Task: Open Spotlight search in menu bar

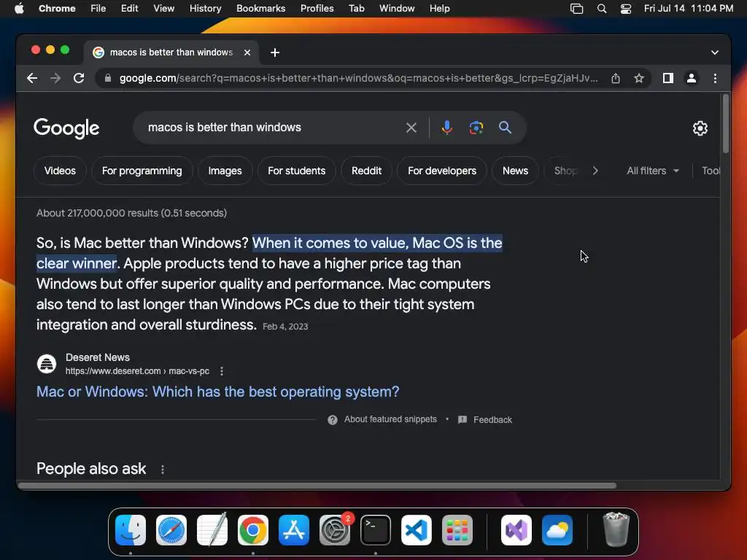Action: tap(602, 9)
